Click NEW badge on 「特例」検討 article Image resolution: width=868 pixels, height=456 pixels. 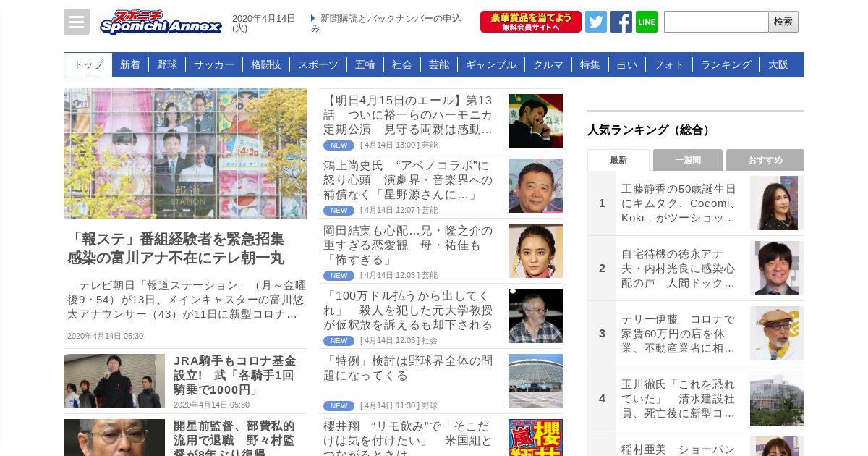click(x=339, y=406)
